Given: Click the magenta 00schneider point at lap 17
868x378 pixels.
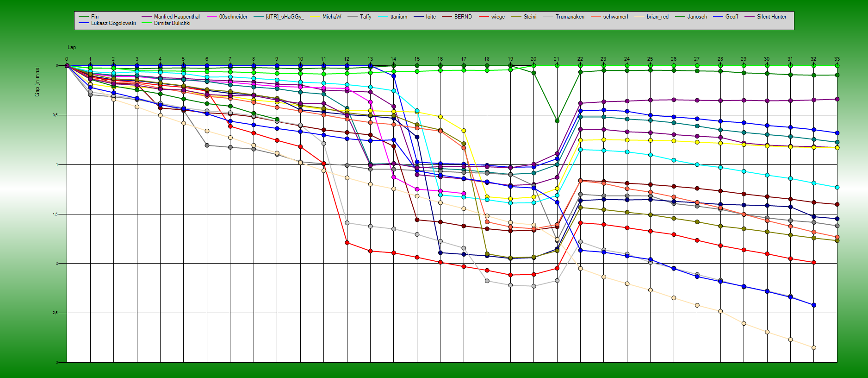Looking at the screenshot, I should point(464,193).
